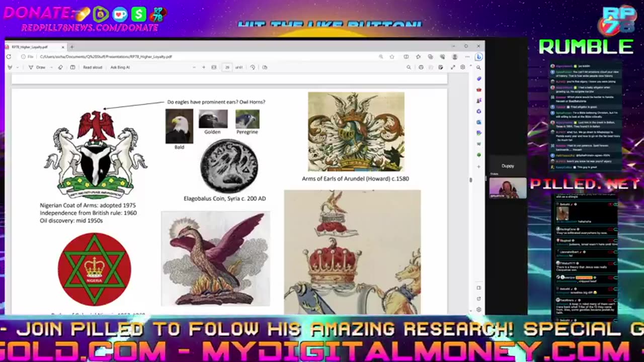Click the red Nigeria badge with green star

point(95,269)
